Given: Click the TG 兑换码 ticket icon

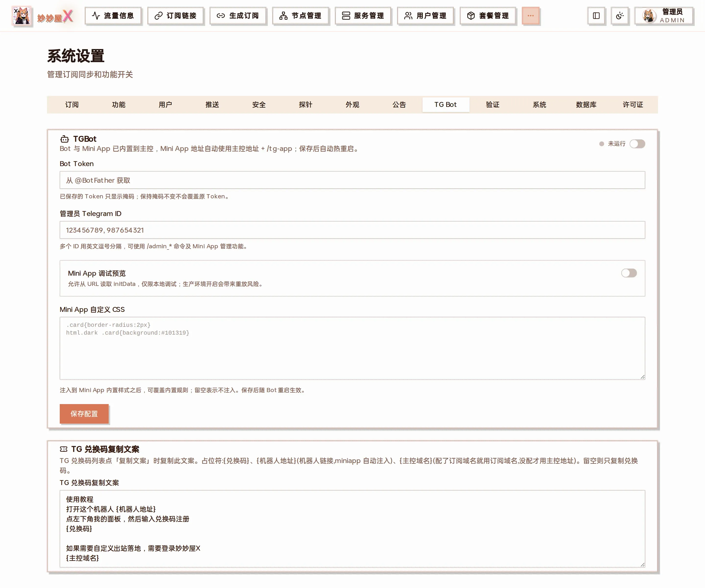Looking at the screenshot, I should 63,449.
